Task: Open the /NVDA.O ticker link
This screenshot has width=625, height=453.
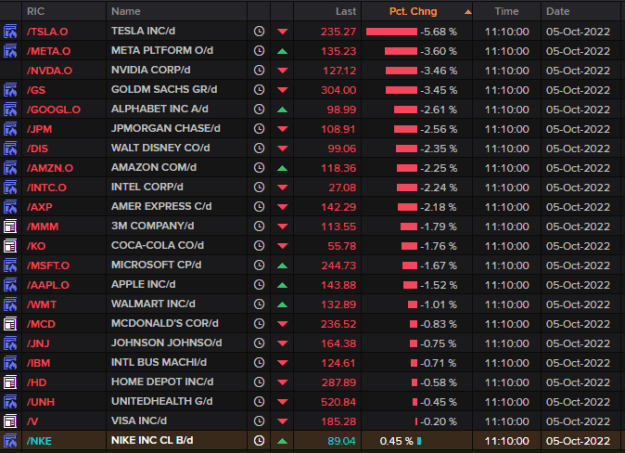Action: click(x=49, y=71)
